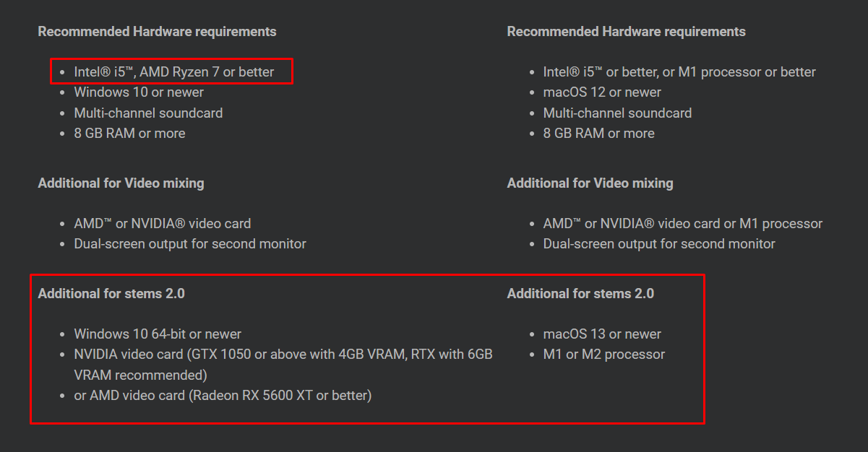
Task: Click "Multi-channel soundcard" below Windows 10 or newer
Action: click(x=148, y=113)
